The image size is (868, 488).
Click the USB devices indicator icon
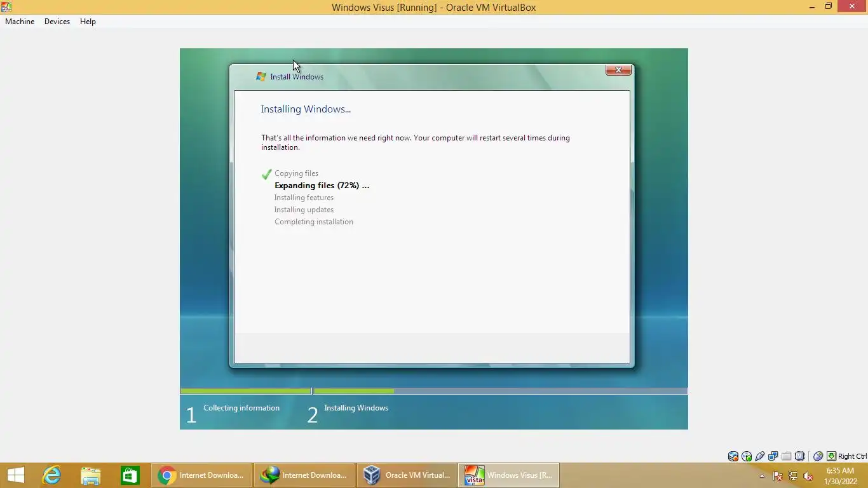click(x=760, y=456)
